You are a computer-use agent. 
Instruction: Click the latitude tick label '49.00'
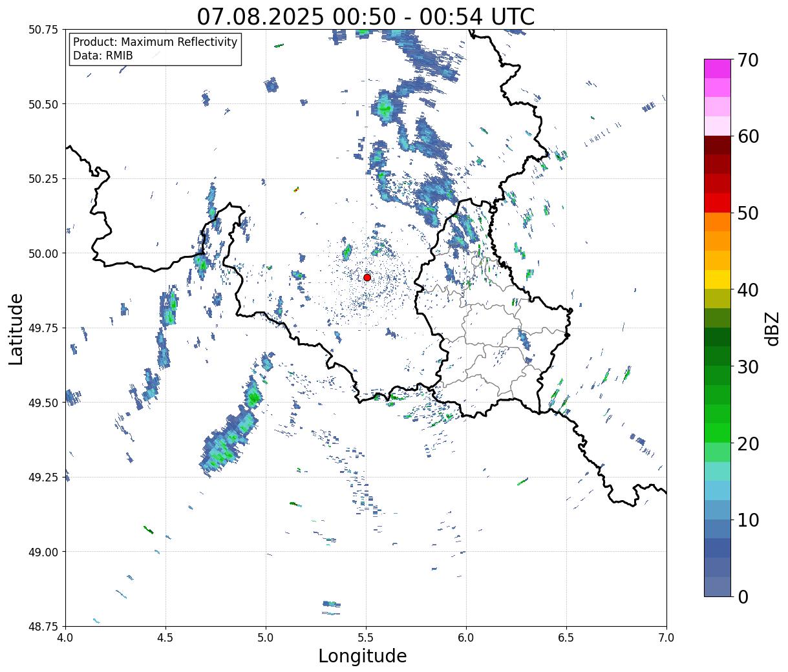pos(43,552)
